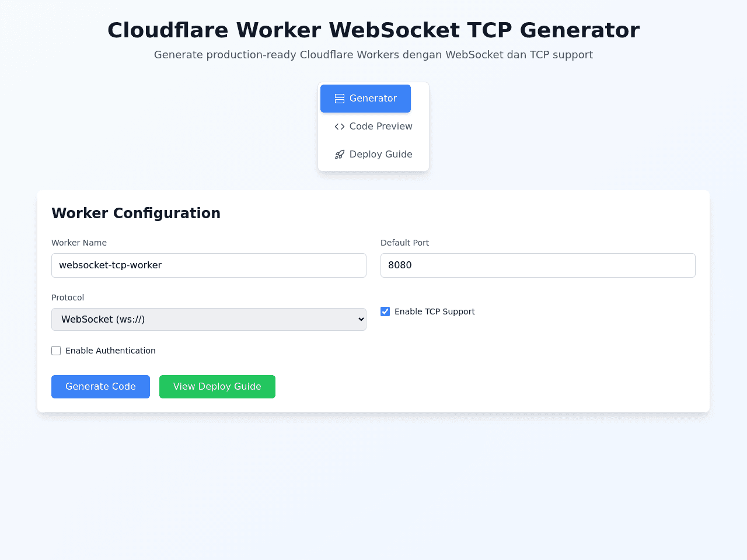Click the Worker Configuration heading

pyautogui.click(x=136, y=213)
